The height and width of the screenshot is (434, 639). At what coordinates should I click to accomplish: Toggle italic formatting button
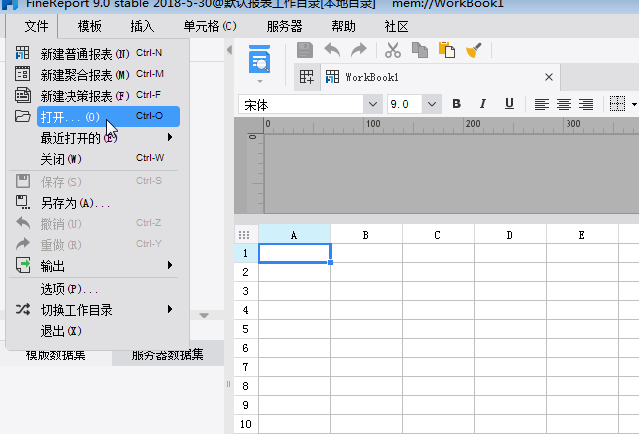pyautogui.click(x=483, y=104)
